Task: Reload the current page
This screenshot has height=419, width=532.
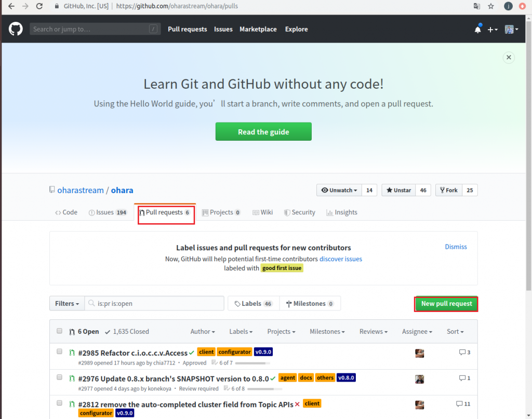Action: point(39,6)
